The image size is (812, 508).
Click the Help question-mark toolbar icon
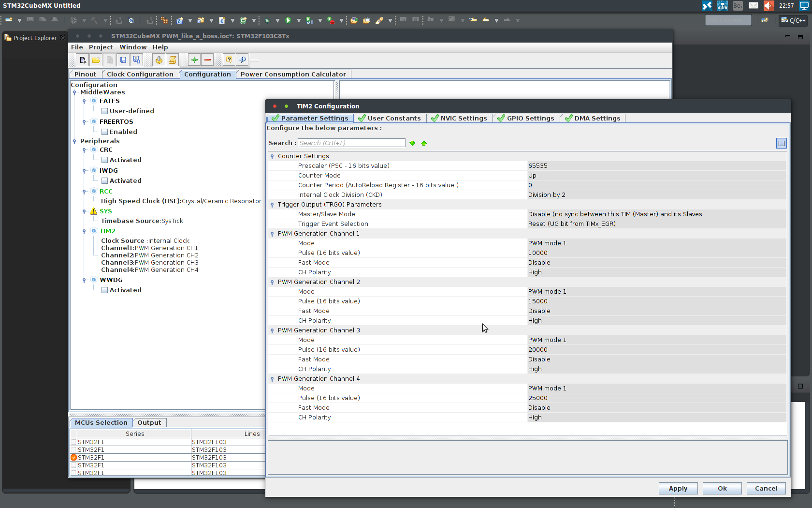[x=229, y=60]
